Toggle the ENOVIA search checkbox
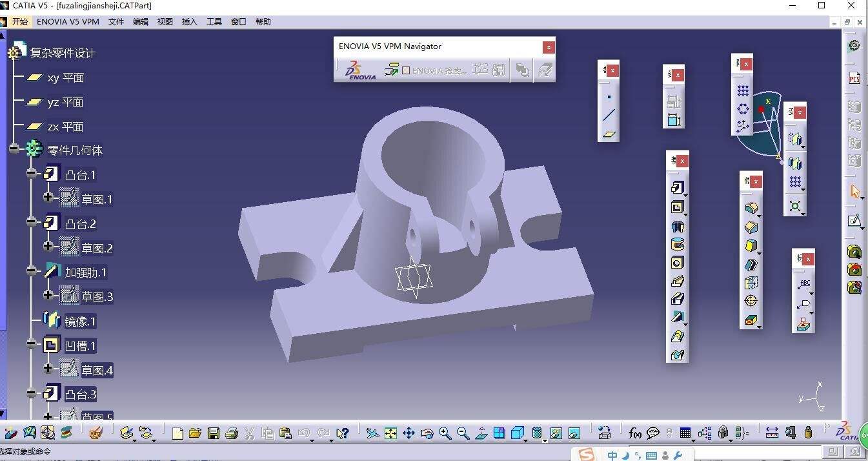Image resolution: width=868 pixels, height=461 pixels. pyautogui.click(x=406, y=70)
